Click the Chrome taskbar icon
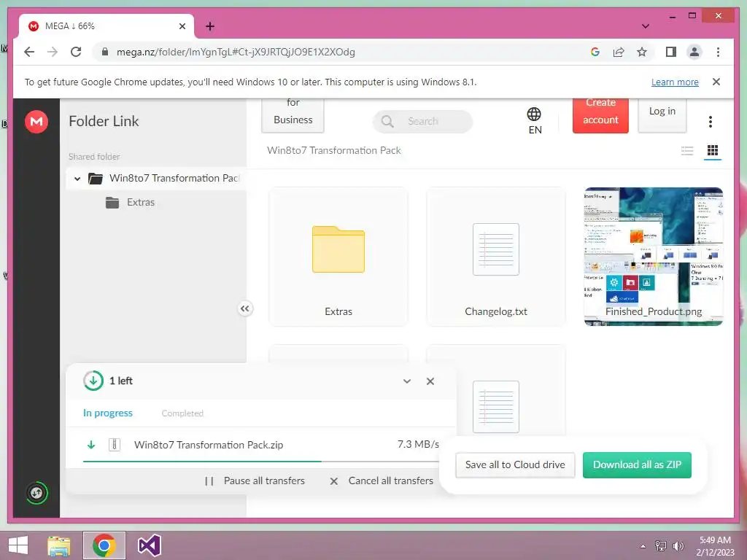Viewport: 747px width, 560px height. point(104,545)
